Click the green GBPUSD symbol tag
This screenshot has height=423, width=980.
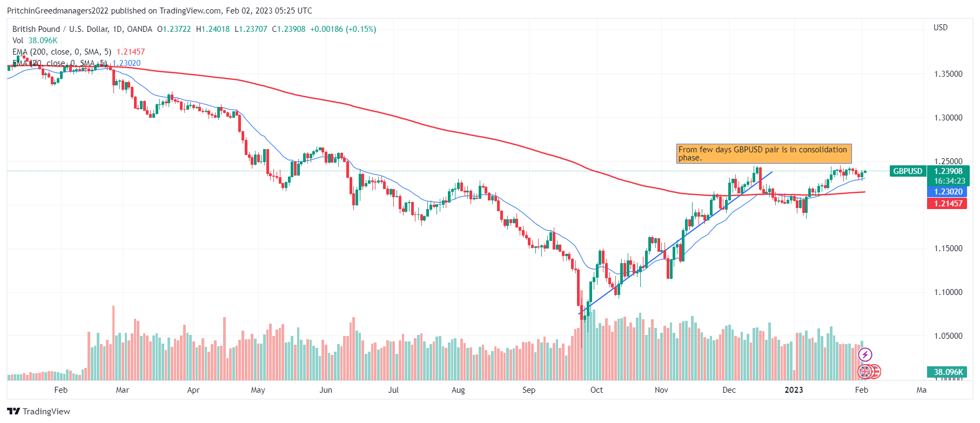pyautogui.click(x=908, y=171)
